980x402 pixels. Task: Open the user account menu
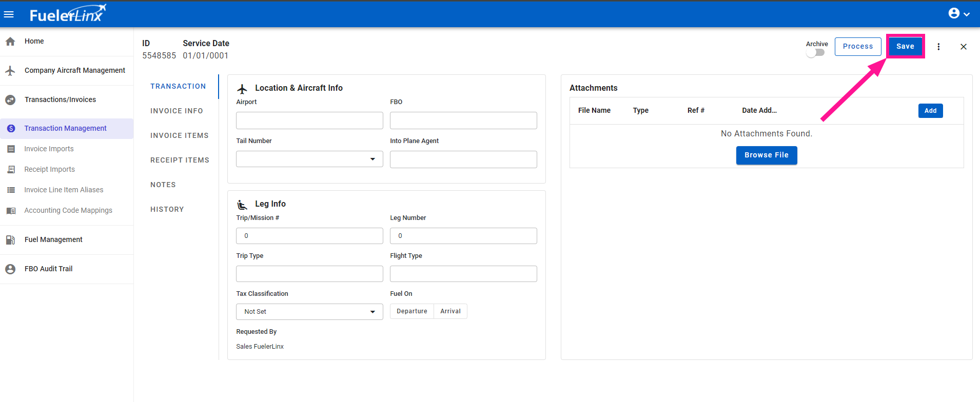click(x=958, y=14)
